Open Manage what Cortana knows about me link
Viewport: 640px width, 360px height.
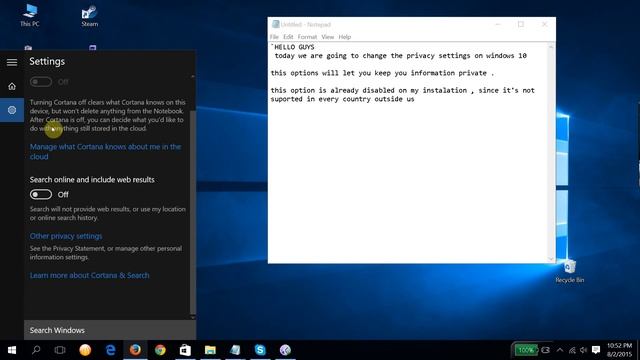click(x=105, y=151)
